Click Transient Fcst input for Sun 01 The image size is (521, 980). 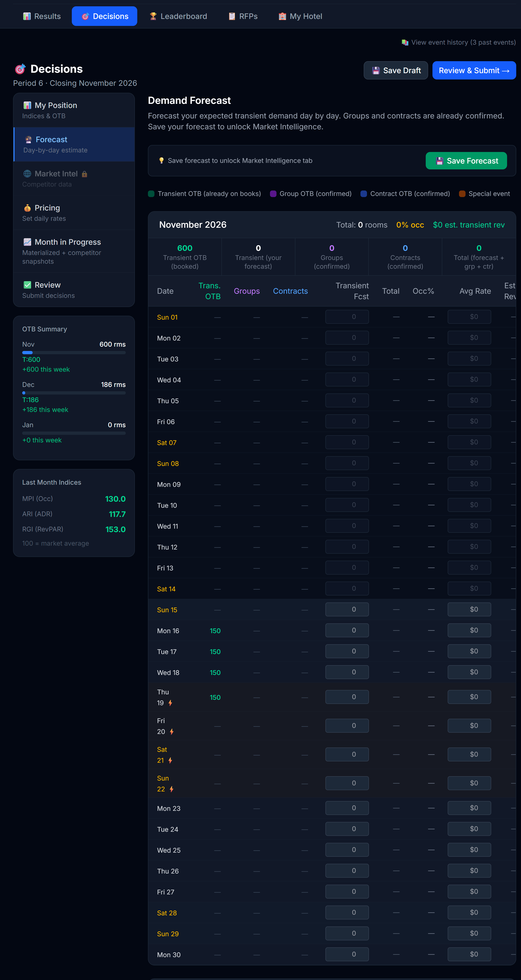[347, 317]
